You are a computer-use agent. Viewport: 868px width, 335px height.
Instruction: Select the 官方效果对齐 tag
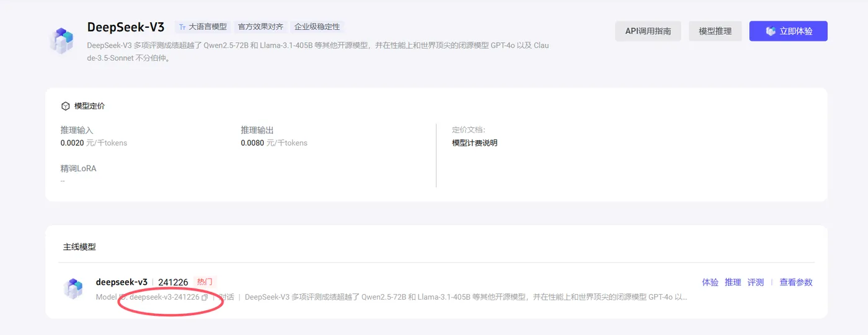point(260,27)
